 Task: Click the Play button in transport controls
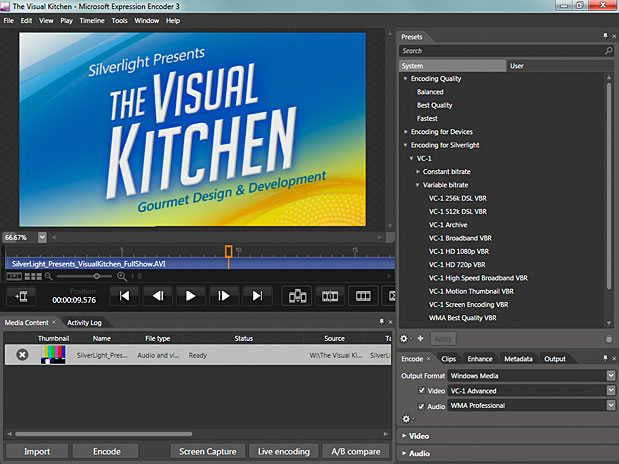click(x=190, y=296)
